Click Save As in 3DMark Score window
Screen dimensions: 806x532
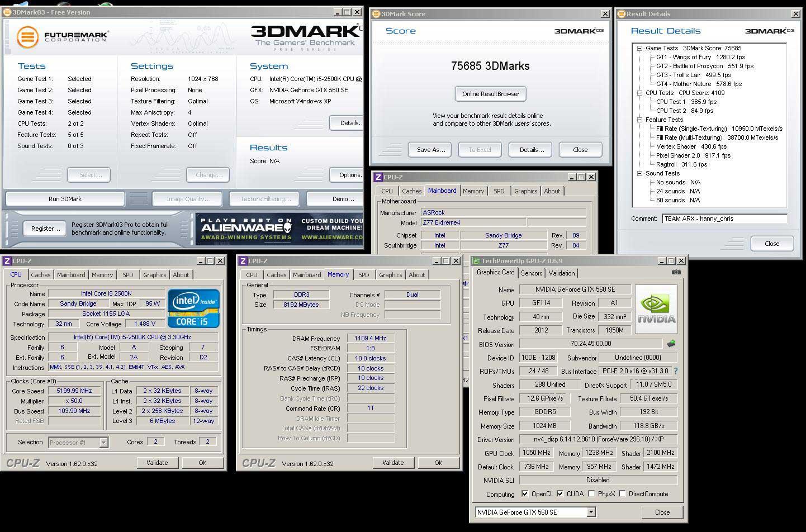pyautogui.click(x=430, y=150)
